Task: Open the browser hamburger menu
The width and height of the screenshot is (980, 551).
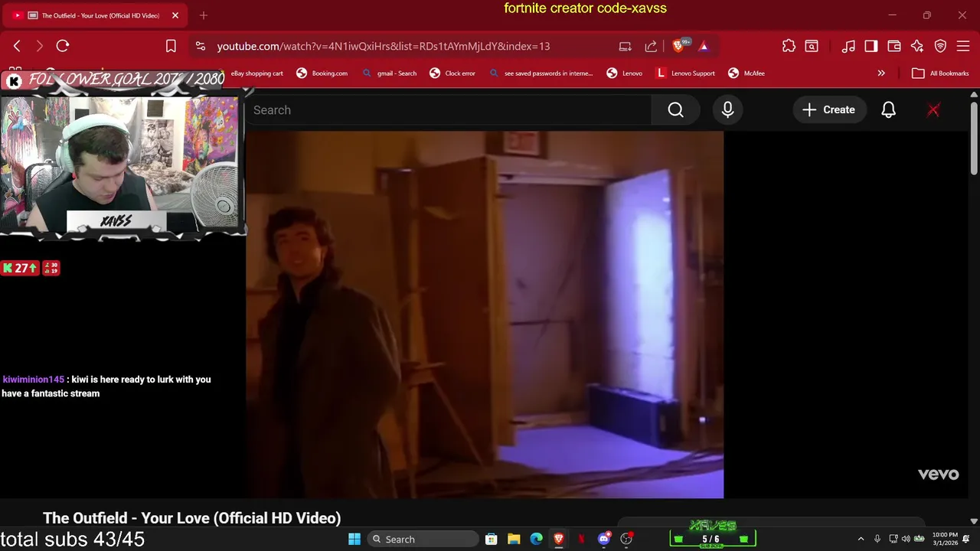Action: tap(963, 46)
